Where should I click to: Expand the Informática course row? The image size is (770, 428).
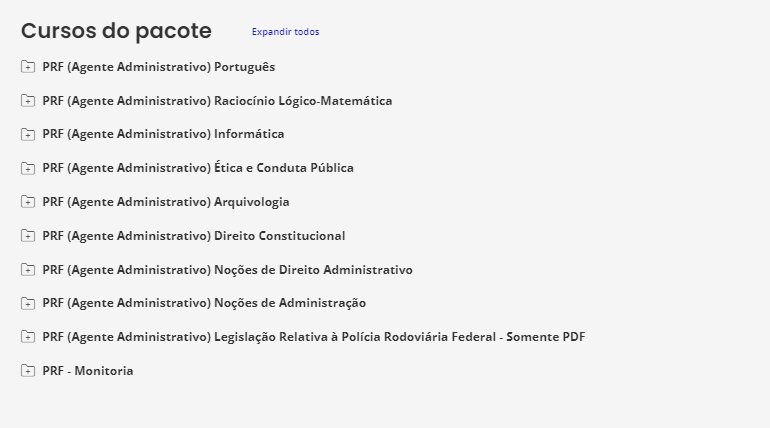click(163, 134)
